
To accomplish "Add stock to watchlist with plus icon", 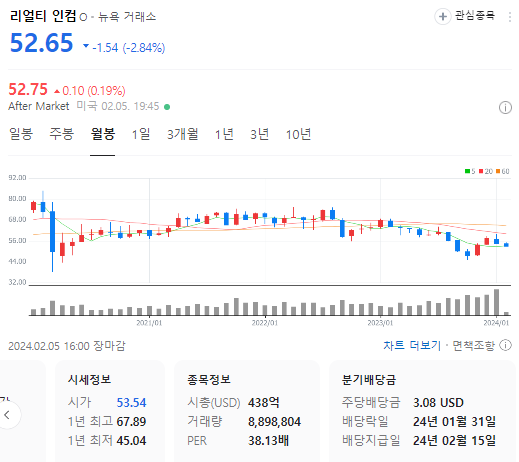I will [x=443, y=16].
